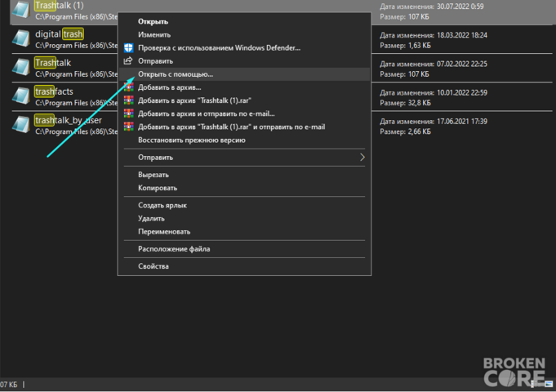The width and height of the screenshot is (556, 392).
Task: Click date 30.07.2022 0:59 of Trashtalk (1)
Action: click(460, 7)
